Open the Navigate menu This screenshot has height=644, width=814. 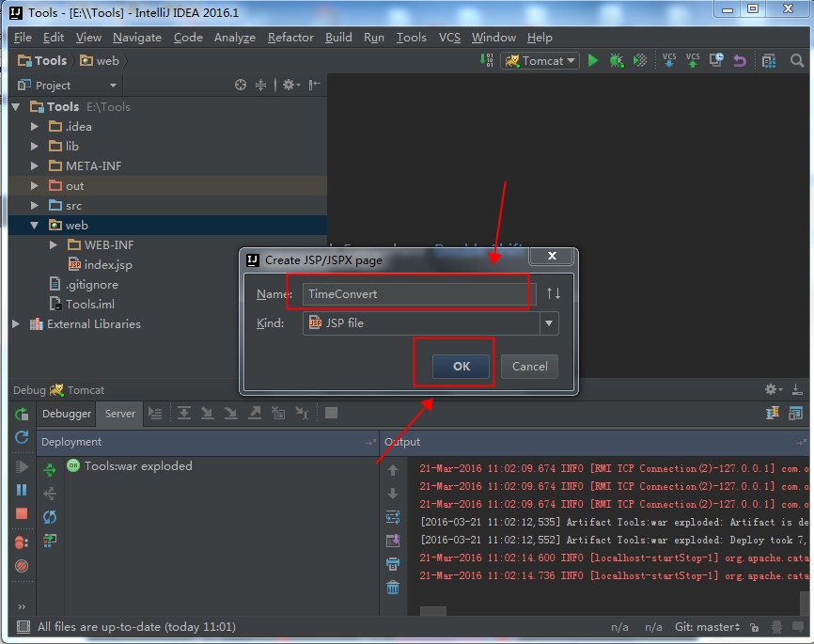click(137, 38)
